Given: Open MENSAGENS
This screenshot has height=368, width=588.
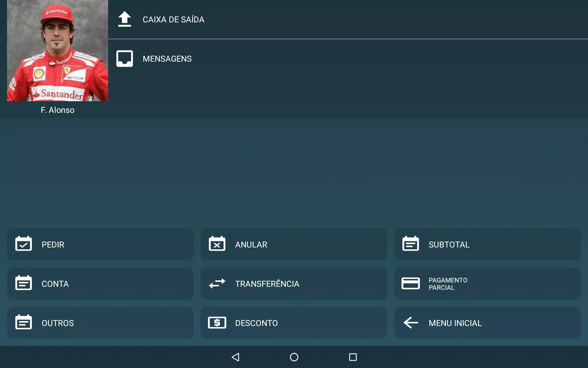Looking at the screenshot, I should [348, 59].
